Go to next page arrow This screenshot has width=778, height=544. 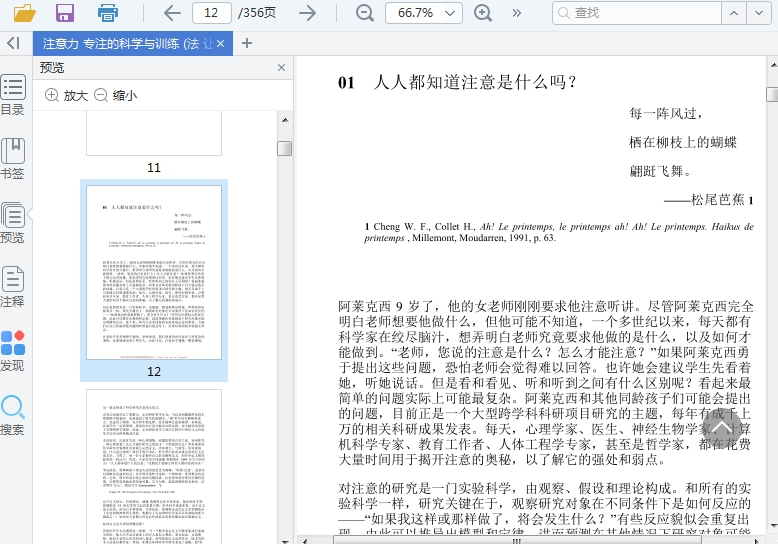pyautogui.click(x=308, y=13)
